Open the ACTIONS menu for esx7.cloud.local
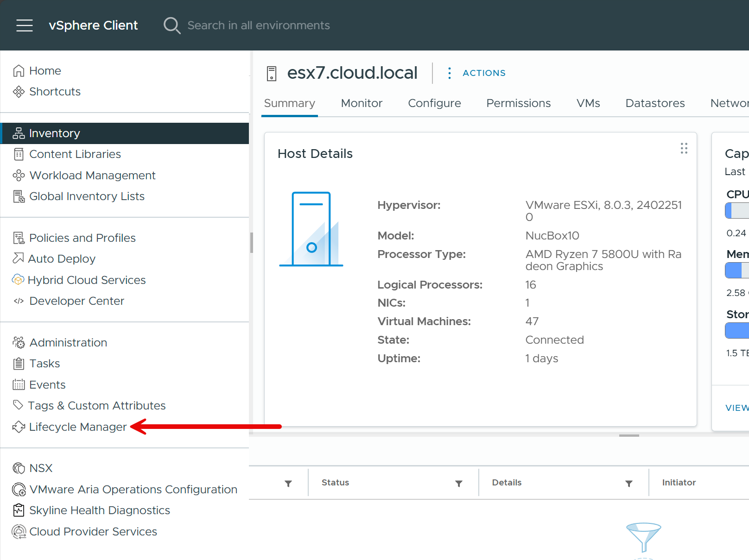The height and width of the screenshot is (560, 749). [x=483, y=73]
